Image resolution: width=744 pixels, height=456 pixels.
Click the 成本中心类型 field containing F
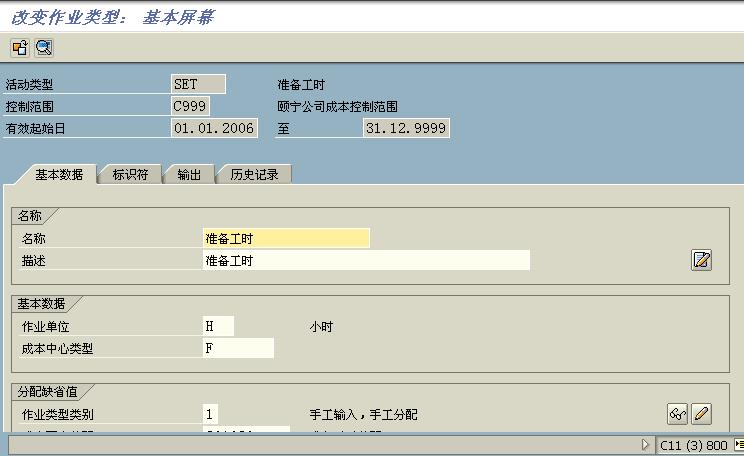tap(237, 348)
